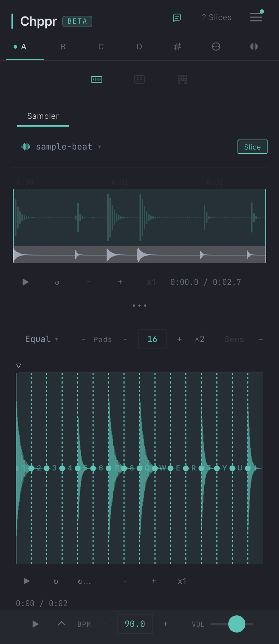
Task: Select the pad grid view icon
Action: pyautogui.click(x=182, y=79)
